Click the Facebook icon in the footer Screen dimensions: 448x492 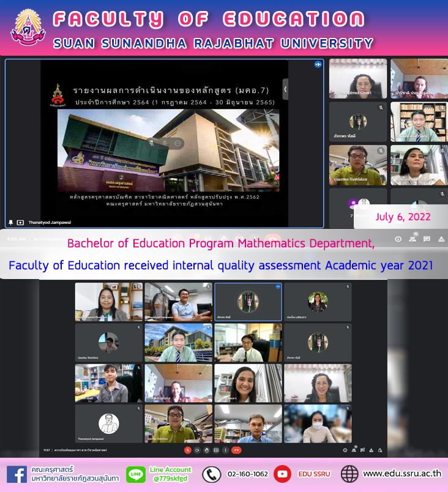click(x=16, y=474)
